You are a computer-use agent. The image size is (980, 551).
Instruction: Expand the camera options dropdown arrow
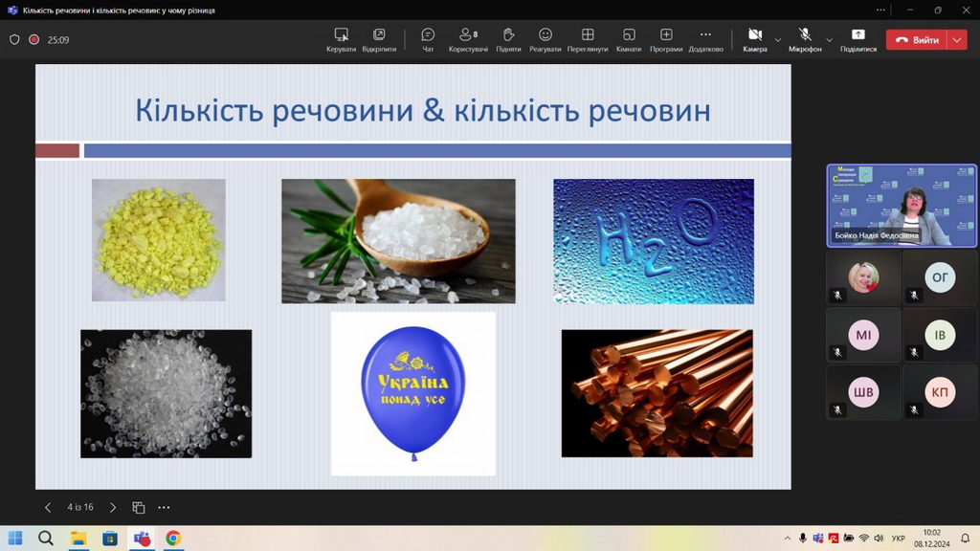pos(778,40)
